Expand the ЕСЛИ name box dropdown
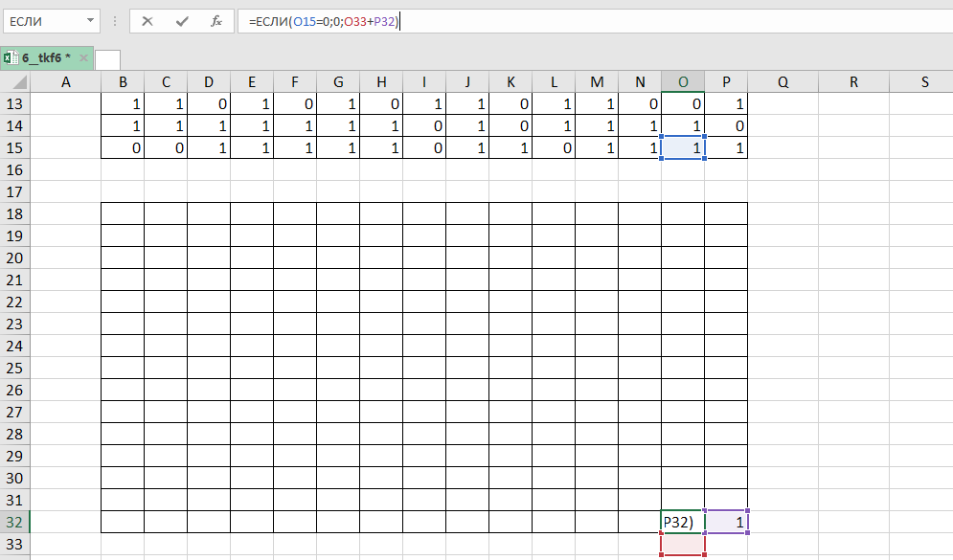This screenshot has height=560, width=953. (x=90, y=20)
